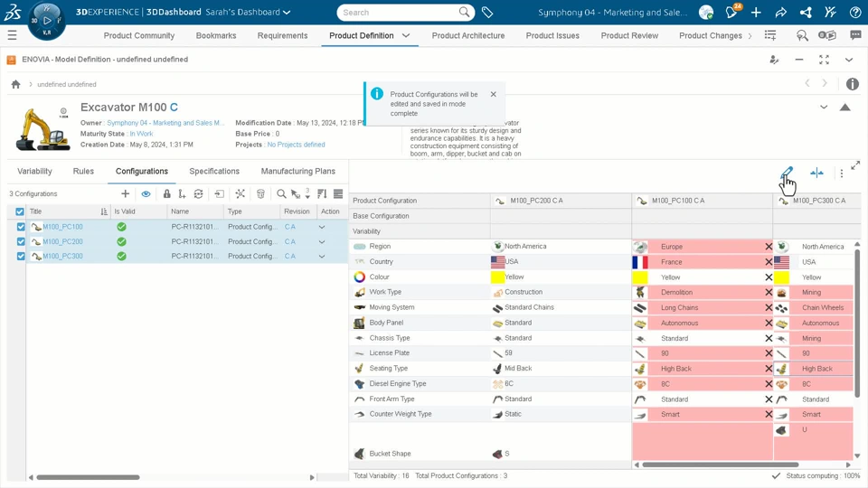Open the hamburger menu on left
This screenshot has height=488, width=868.
(12, 35)
